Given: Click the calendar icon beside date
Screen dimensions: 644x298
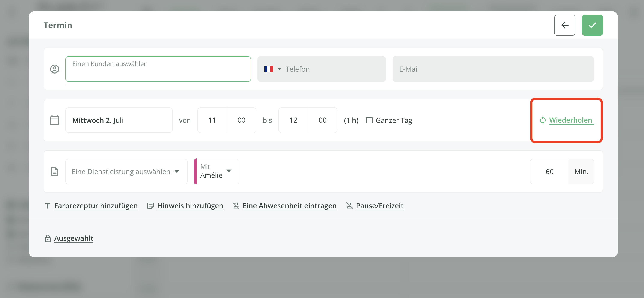Looking at the screenshot, I should tap(54, 120).
